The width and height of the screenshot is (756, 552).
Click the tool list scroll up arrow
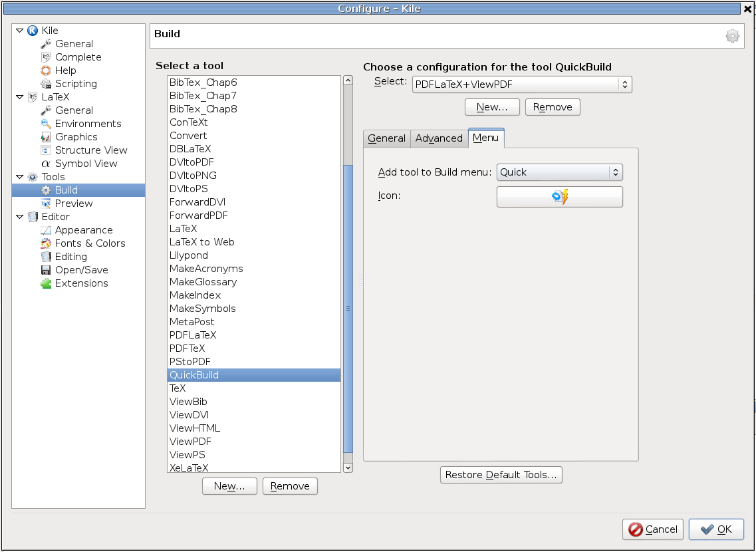(x=348, y=80)
